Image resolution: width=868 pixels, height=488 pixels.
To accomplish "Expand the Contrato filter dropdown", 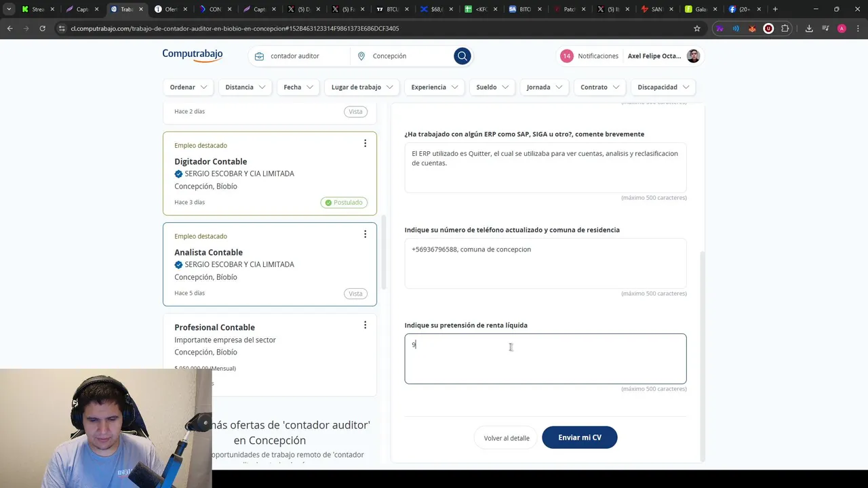I will click(600, 87).
